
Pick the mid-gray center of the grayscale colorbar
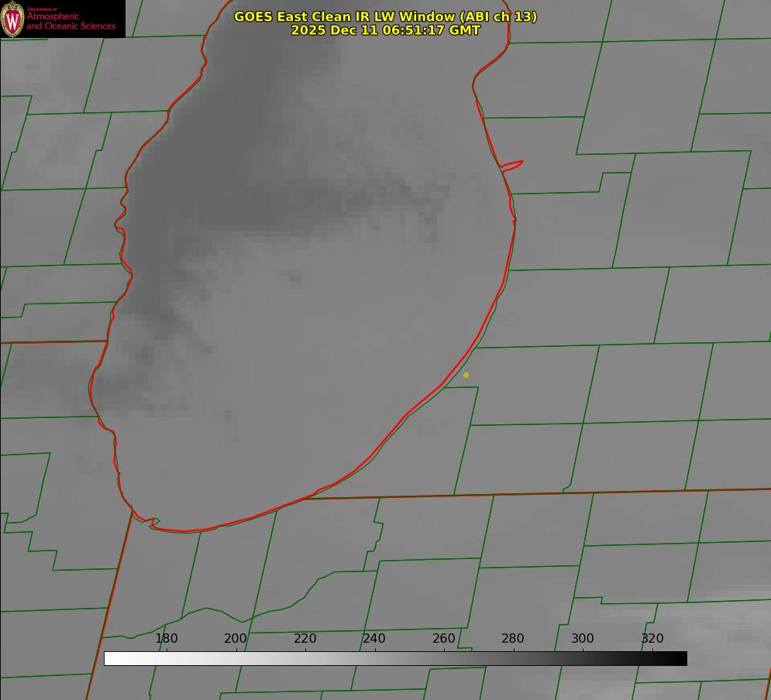coord(395,658)
